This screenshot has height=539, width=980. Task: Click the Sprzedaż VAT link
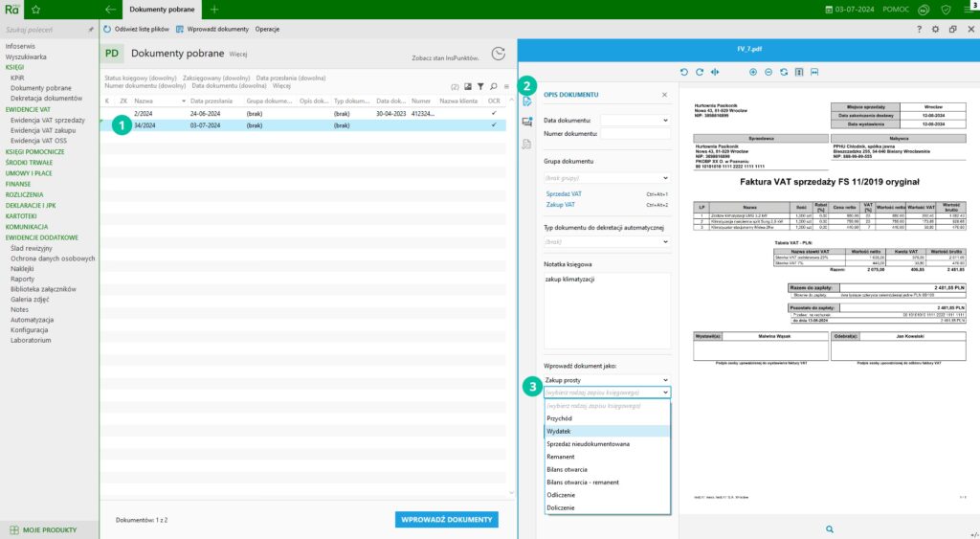[x=563, y=193]
